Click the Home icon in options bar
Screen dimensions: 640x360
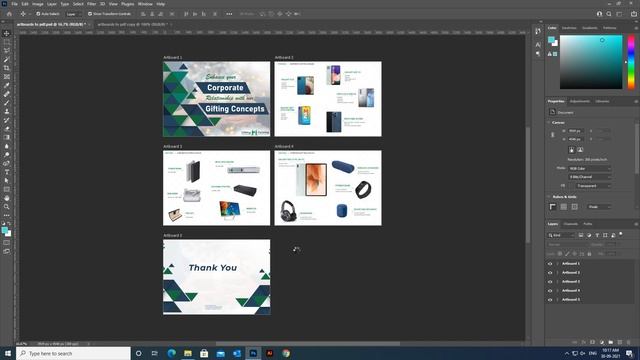(x=9, y=14)
